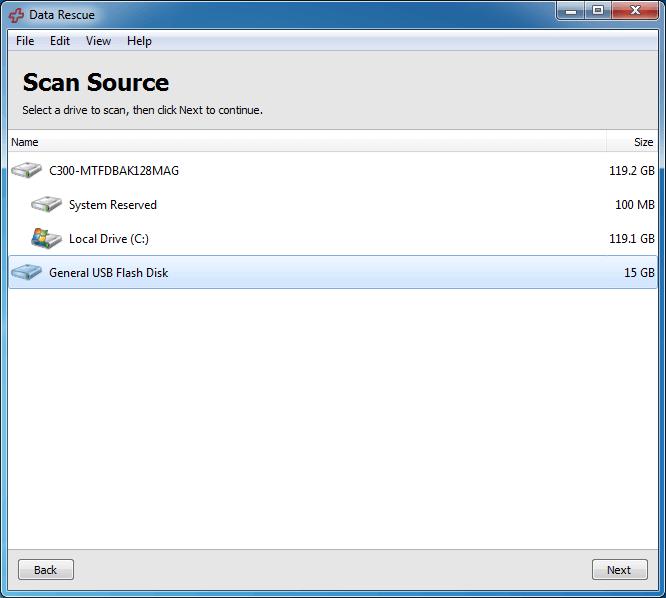Continue with the Next button
This screenshot has width=666, height=598.
point(619,570)
